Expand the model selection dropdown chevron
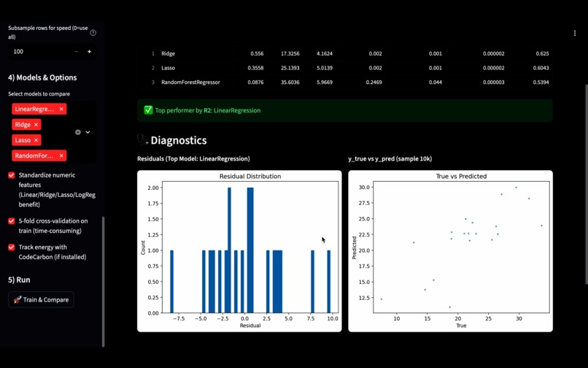Screen dimensions: 588x368 [88, 132]
